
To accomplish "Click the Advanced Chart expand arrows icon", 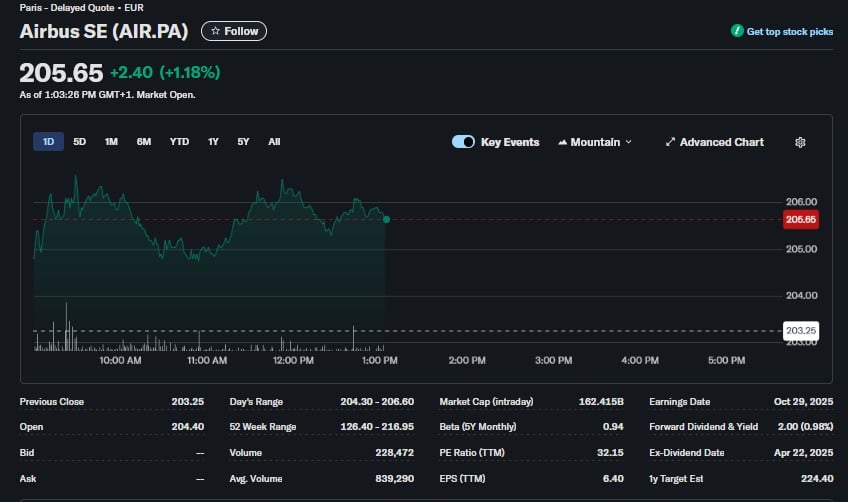I will tap(670, 142).
